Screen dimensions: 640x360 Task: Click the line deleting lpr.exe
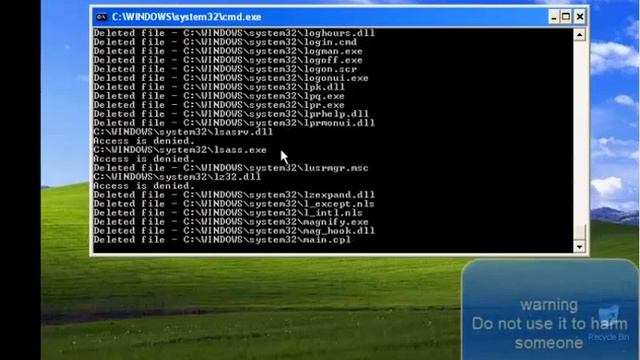point(219,105)
